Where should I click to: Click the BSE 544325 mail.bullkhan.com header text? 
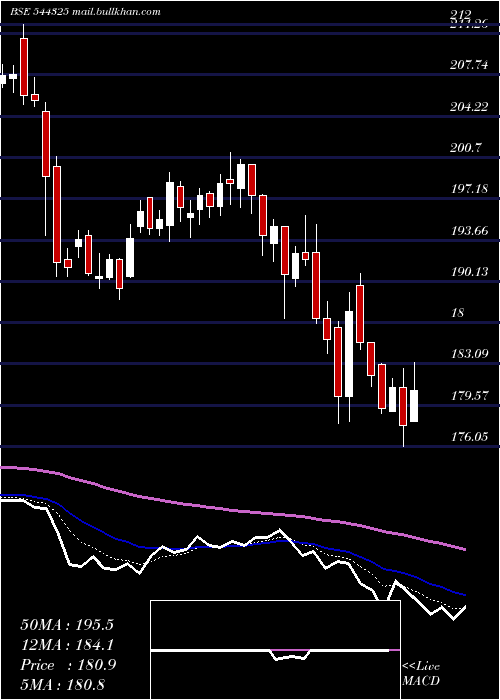(85, 12)
